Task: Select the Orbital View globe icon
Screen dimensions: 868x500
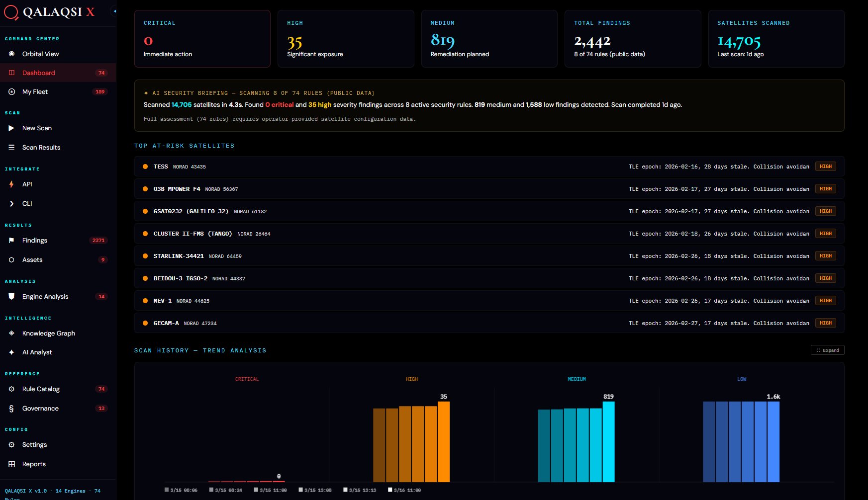Action: click(x=10, y=54)
